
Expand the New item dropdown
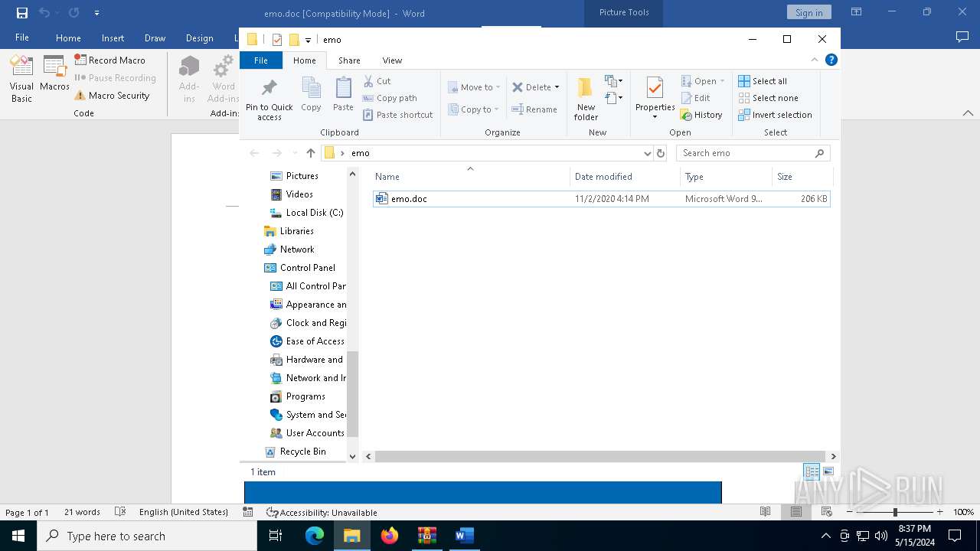coord(613,80)
